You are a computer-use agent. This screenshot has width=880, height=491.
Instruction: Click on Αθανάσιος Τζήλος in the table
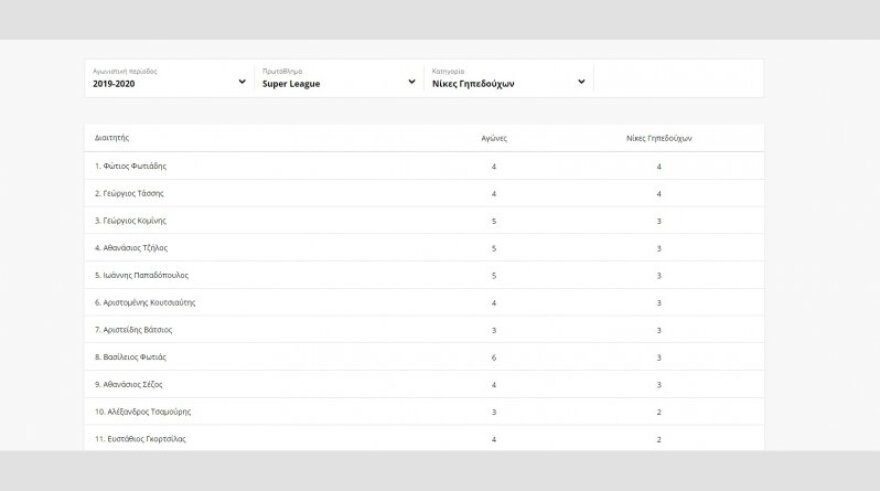[135, 248]
